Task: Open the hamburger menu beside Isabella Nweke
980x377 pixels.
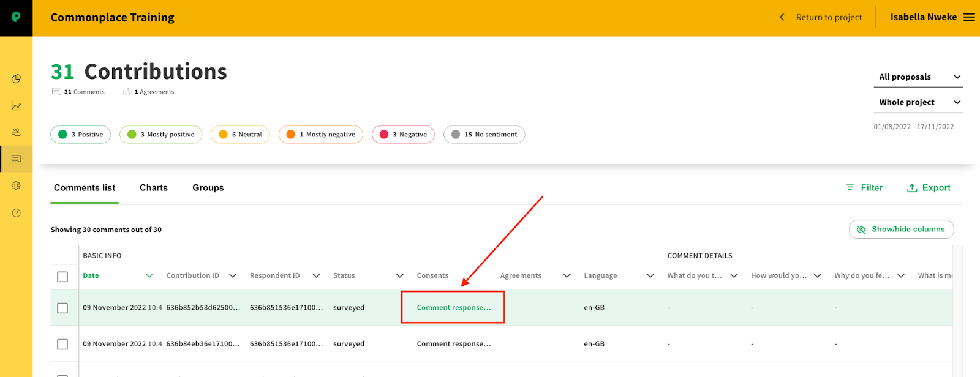Action: tap(969, 17)
